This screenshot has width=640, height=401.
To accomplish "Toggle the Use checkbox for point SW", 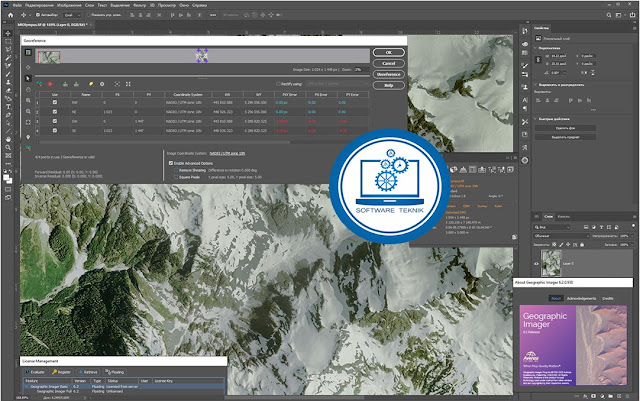I will click(55, 121).
